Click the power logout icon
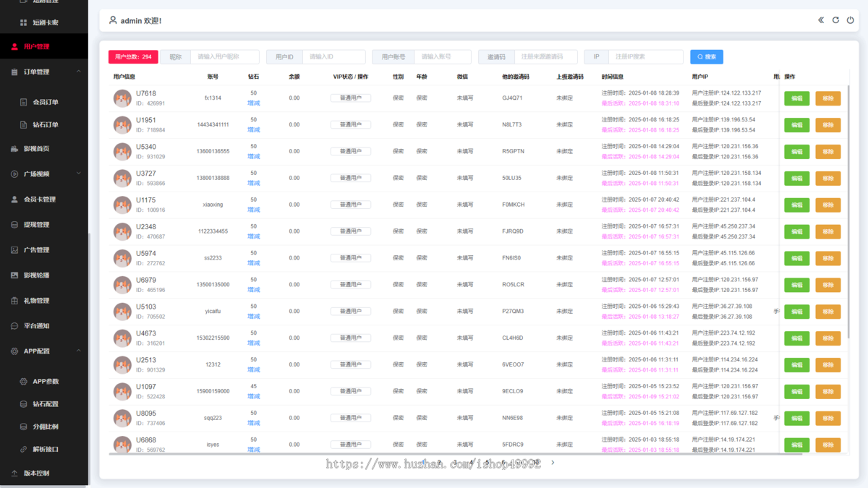 point(850,20)
